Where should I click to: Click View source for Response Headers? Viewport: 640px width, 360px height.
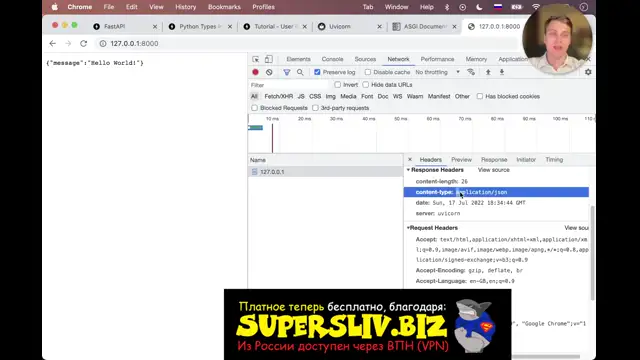pos(493,170)
